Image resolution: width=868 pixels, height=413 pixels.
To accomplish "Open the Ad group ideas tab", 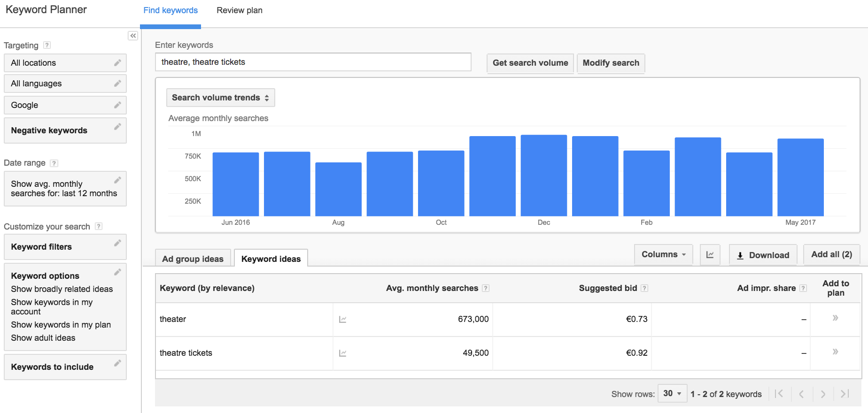I will [x=193, y=258].
